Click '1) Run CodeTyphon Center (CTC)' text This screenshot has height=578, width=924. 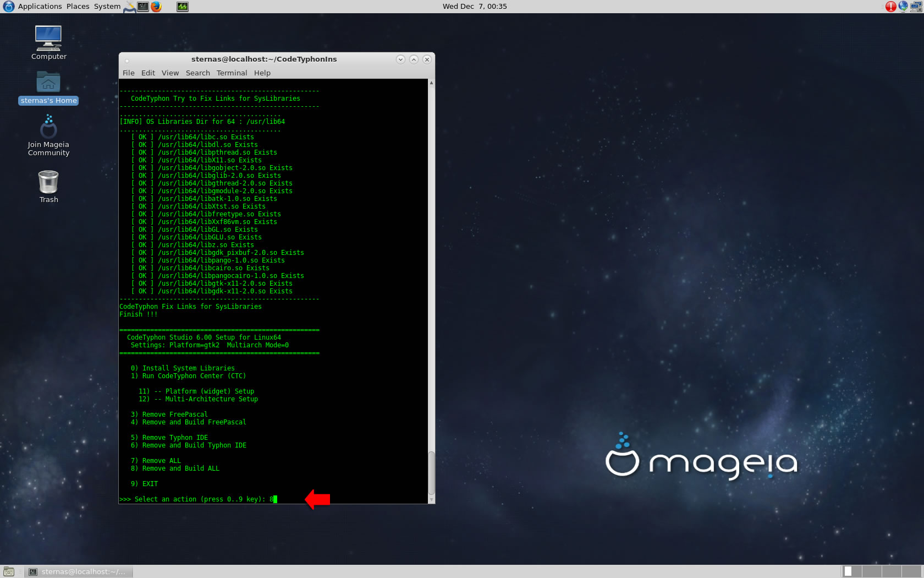click(x=188, y=376)
